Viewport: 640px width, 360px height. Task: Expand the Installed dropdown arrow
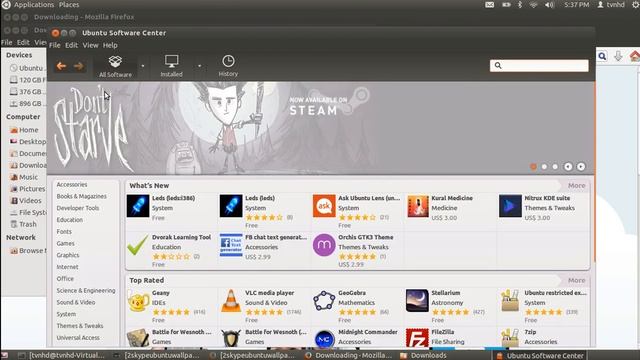pos(200,66)
